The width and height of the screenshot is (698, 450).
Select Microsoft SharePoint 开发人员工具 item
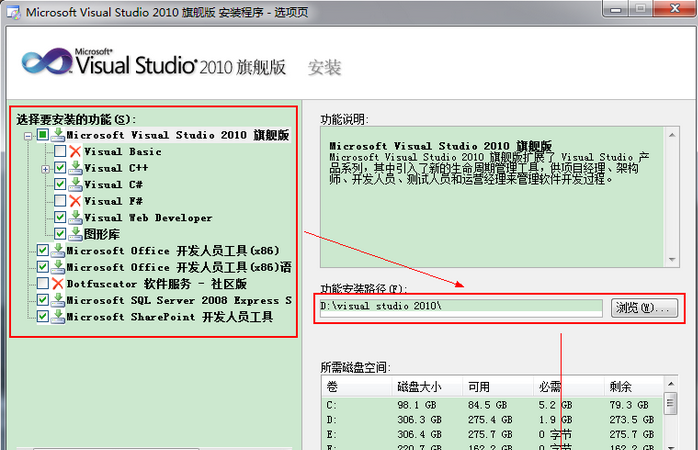pyautogui.click(x=170, y=316)
